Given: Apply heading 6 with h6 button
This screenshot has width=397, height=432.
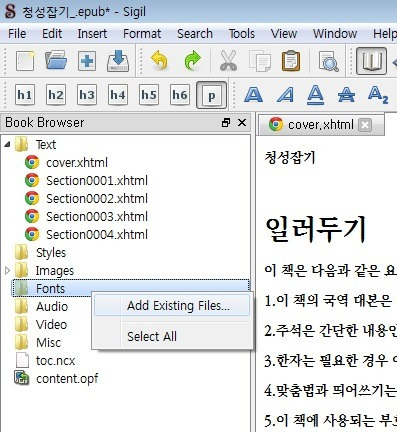Looking at the screenshot, I should [x=180, y=95].
